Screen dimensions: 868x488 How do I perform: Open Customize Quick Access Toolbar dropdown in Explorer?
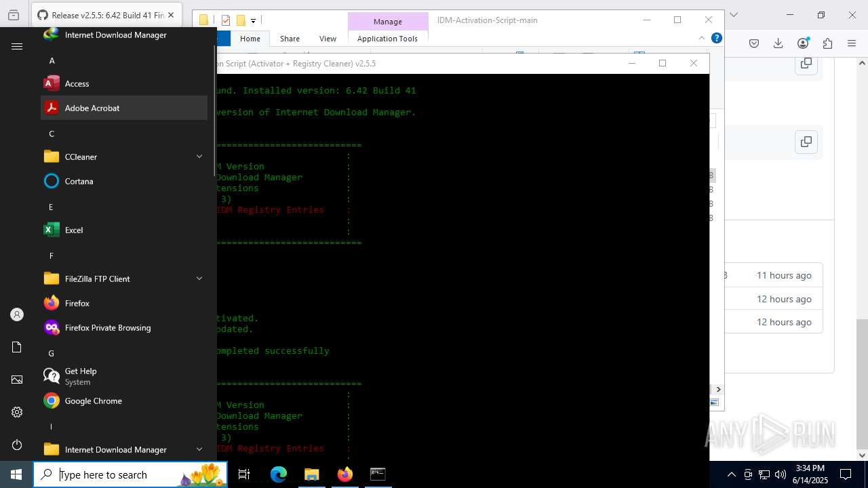pyautogui.click(x=253, y=21)
